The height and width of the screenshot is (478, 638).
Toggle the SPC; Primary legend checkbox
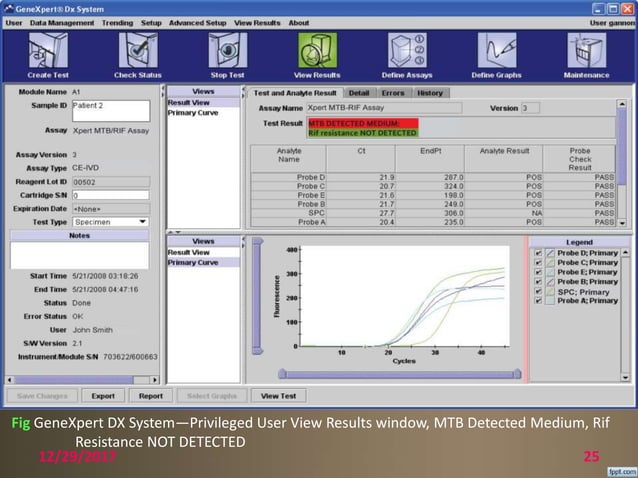pyautogui.click(x=538, y=292)
